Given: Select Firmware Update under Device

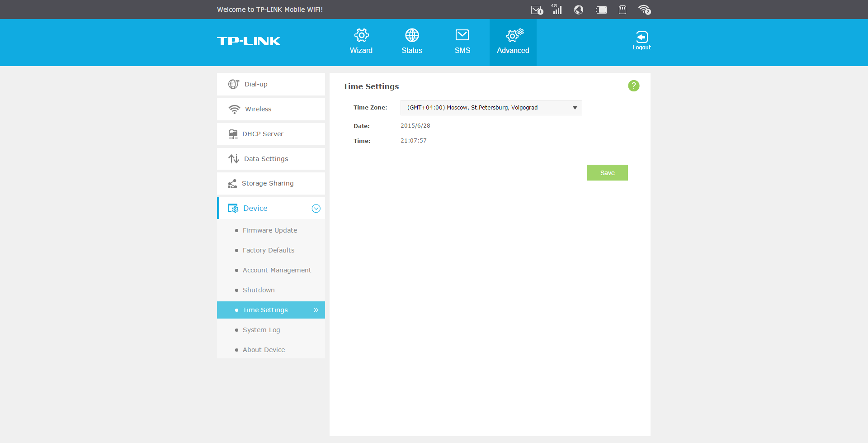Looking at the screenshot, I should [x=270, y=230].
